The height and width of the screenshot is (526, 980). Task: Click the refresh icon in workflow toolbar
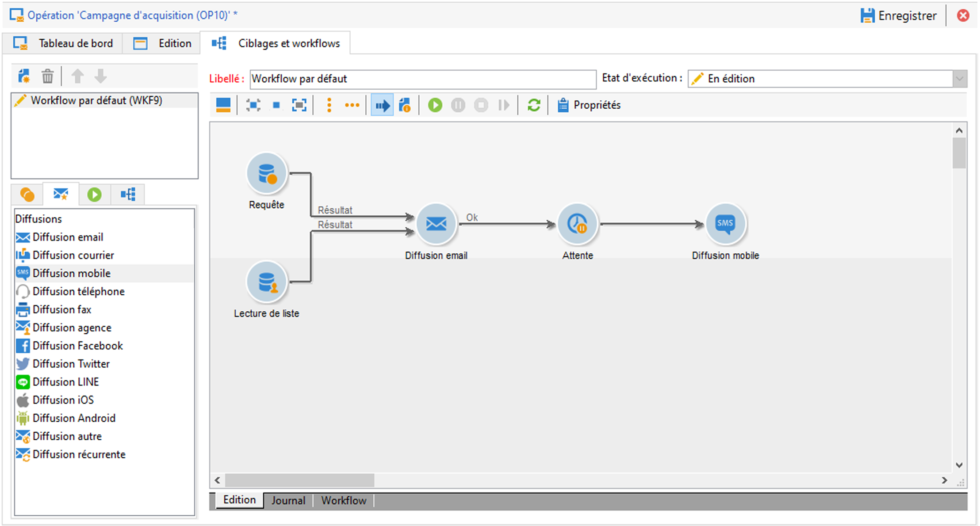tap(534, 105)
